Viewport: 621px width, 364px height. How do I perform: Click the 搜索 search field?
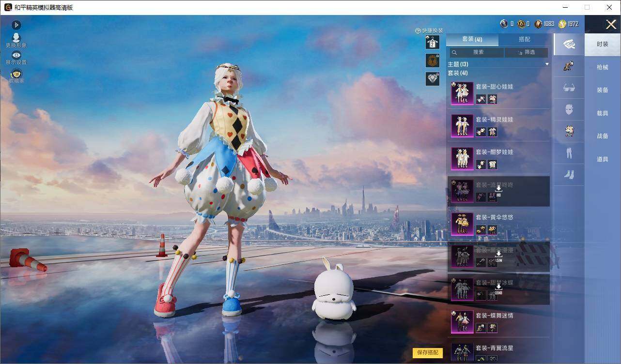(476, 52)
